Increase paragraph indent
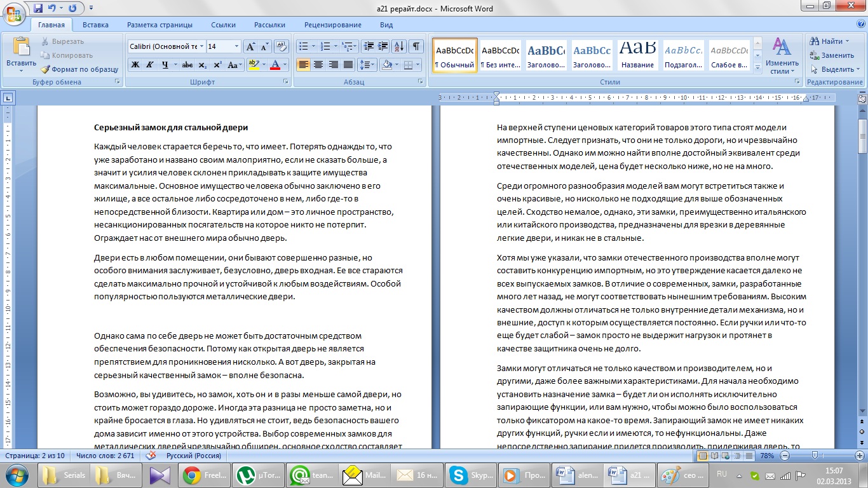This screenshot has height=488, width=868. point(383,46)
